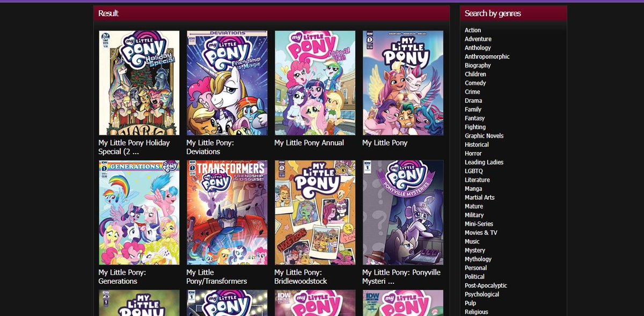644x316 pixels.
Task: Choose the Anthology genre
Action: (478, 48)
